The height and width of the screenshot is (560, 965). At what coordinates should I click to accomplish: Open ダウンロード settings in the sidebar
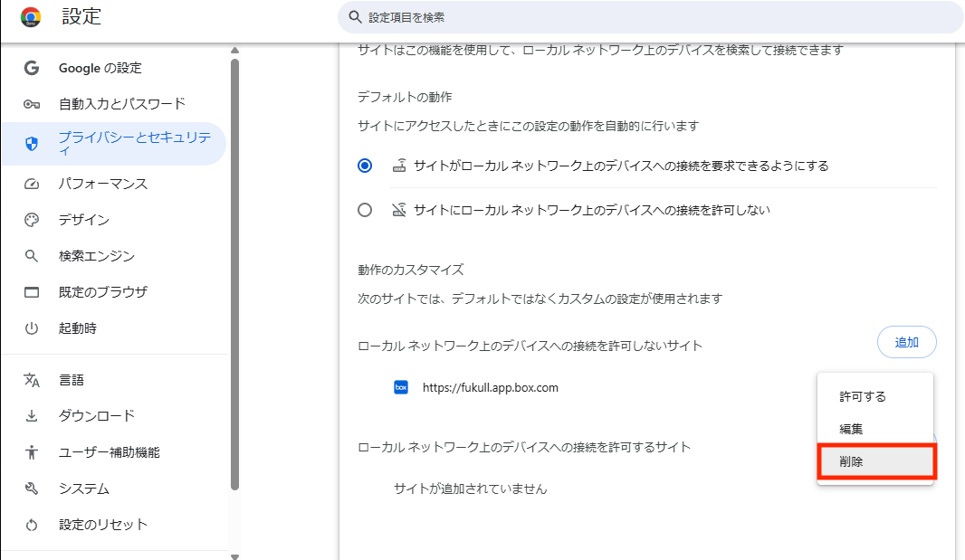pyautogui.click(x=97, y=416)
